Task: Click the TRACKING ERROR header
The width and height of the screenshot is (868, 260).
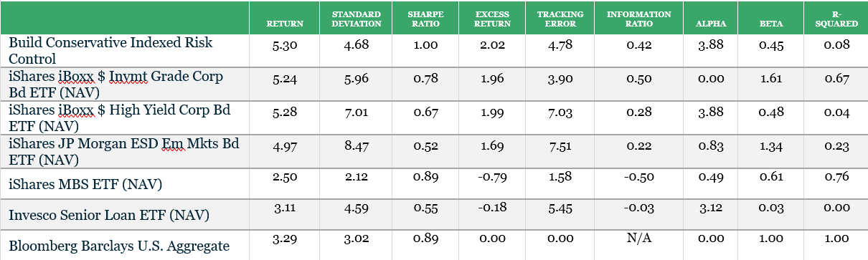Action: [562, 19]
